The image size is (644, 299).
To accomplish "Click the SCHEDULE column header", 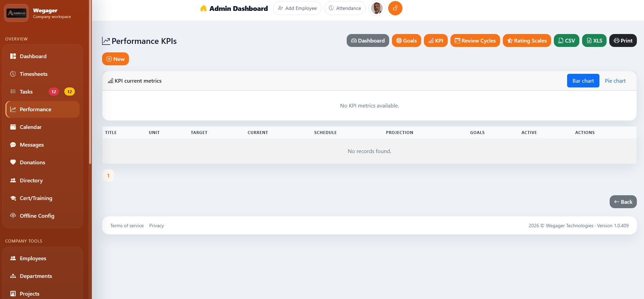I will [x=325, y=133].
